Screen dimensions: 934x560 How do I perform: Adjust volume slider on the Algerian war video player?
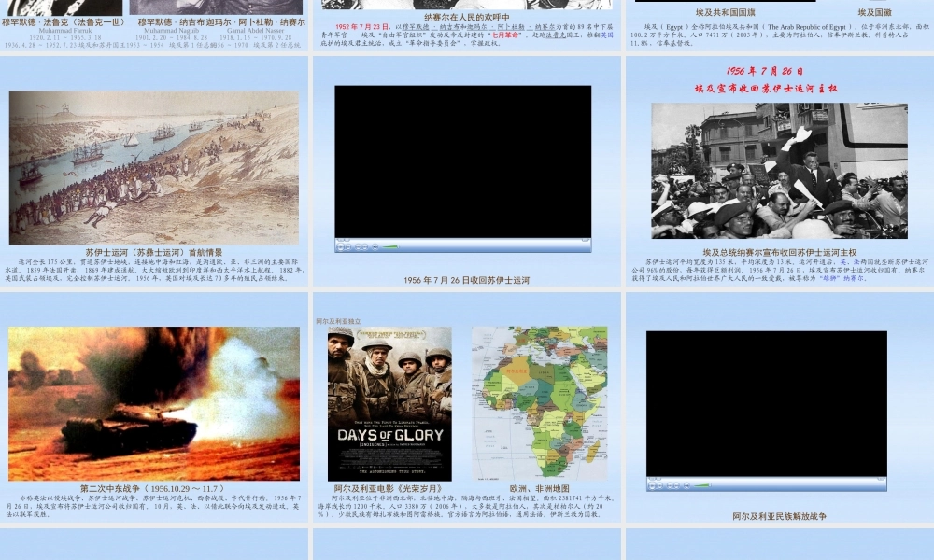pos(702,485)
